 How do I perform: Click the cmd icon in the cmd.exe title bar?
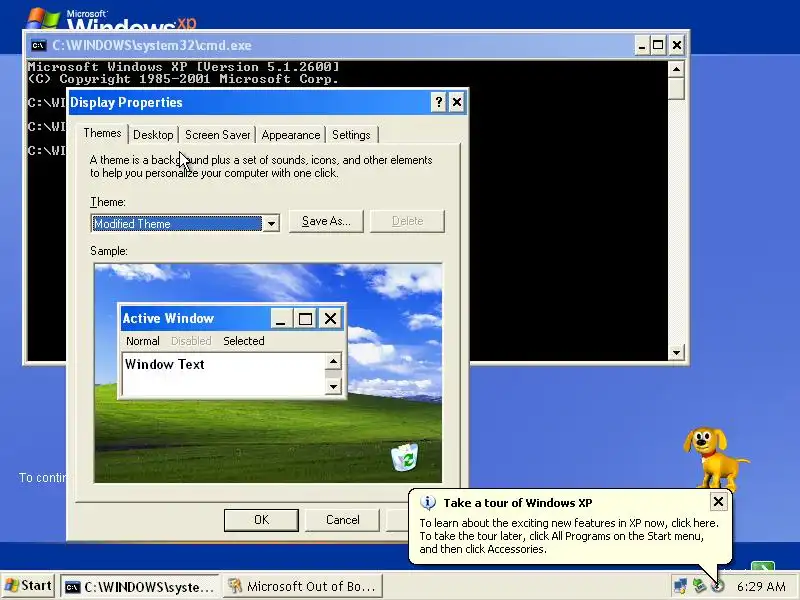[x=39, y=45]
